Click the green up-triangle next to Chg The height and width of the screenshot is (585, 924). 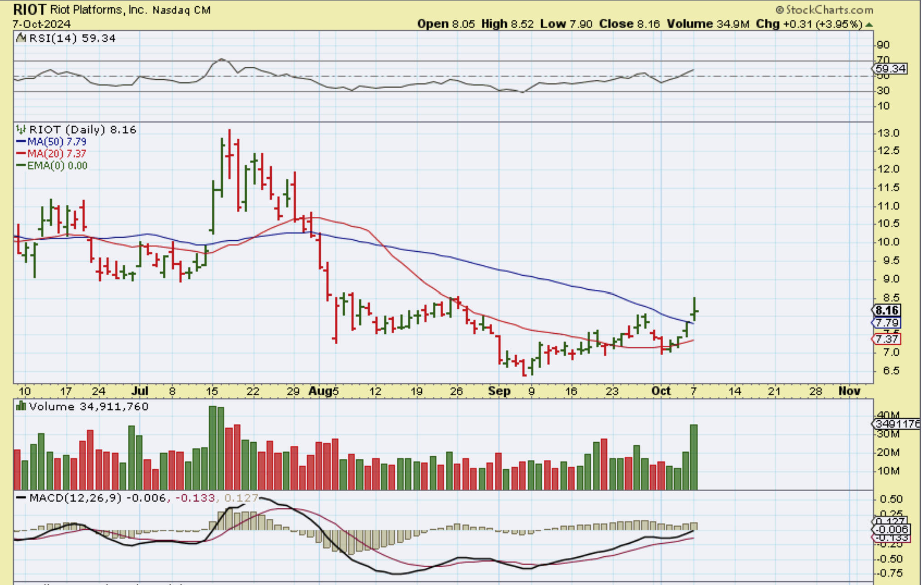869,24
